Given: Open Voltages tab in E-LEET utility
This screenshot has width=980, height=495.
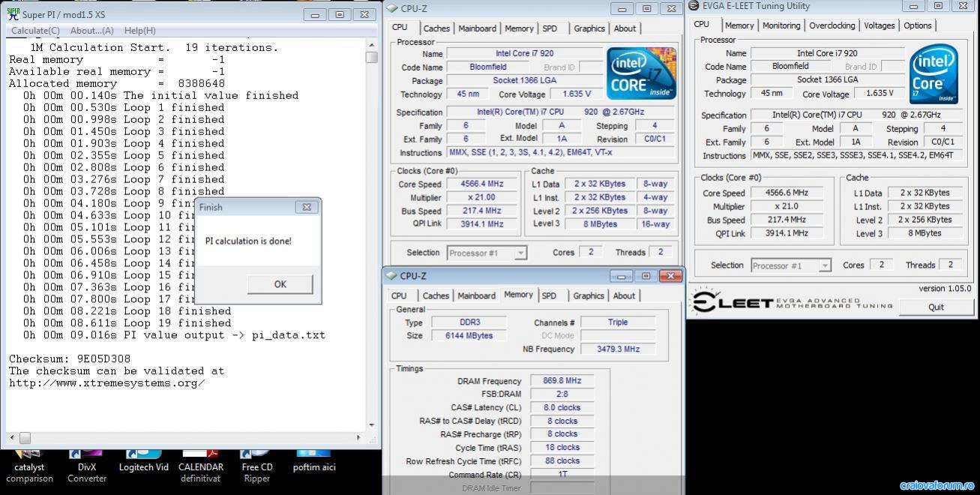Looking at the screenshot, I should [x=880, y=25].
